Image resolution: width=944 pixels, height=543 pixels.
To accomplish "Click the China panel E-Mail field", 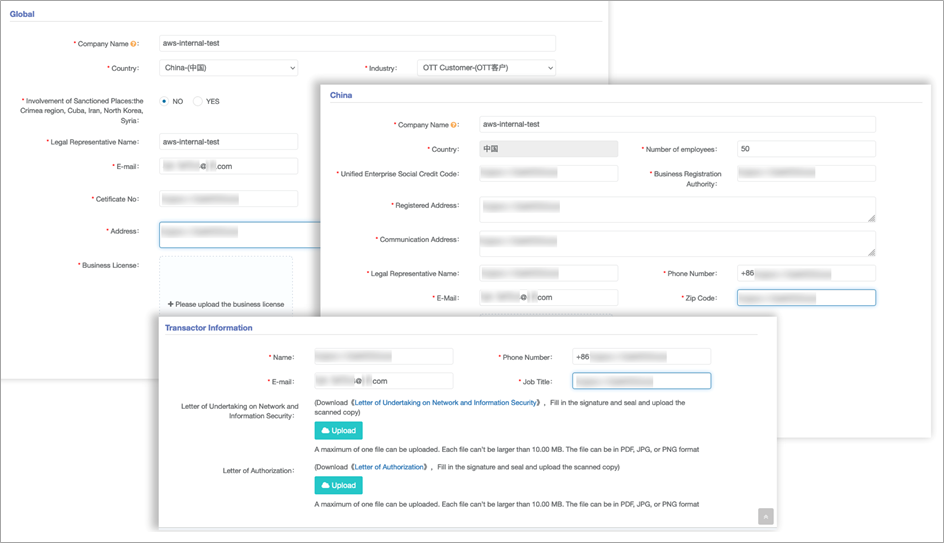I will (549, 297).
